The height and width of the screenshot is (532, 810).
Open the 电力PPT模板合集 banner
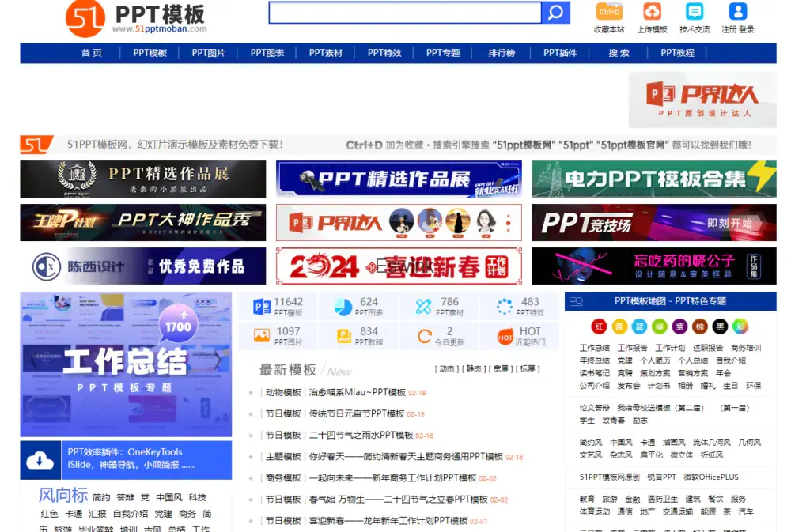[x=653, y=179]
